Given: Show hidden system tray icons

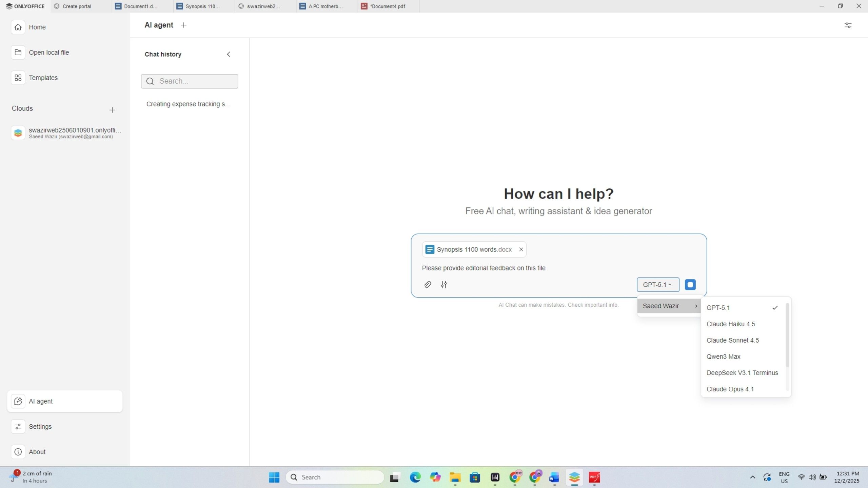Looking at the screenshot, I should 752,477.
